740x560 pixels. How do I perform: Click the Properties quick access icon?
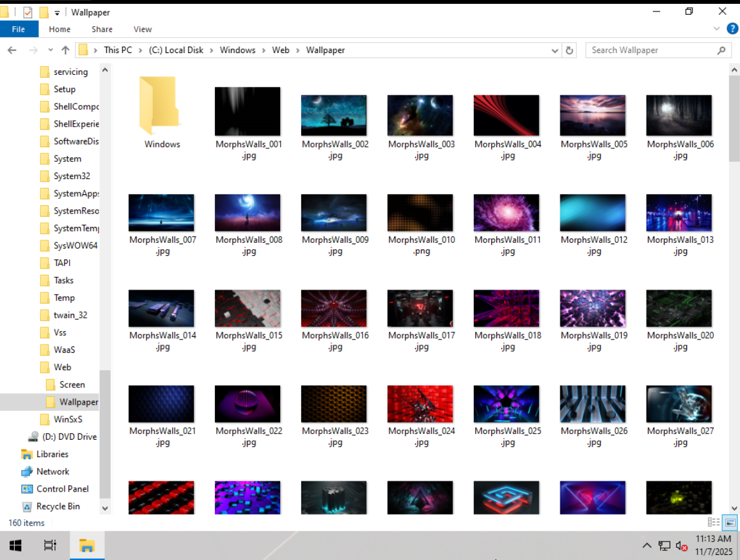tap(28, 12)
